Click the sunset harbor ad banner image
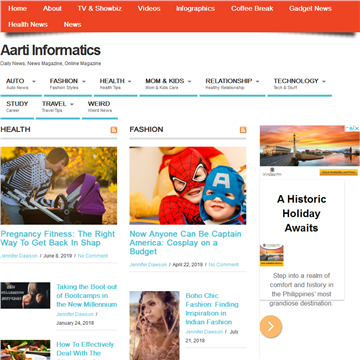Image resolution: width=360 pixels, height=360 pixels. click(x=310, y=146)
